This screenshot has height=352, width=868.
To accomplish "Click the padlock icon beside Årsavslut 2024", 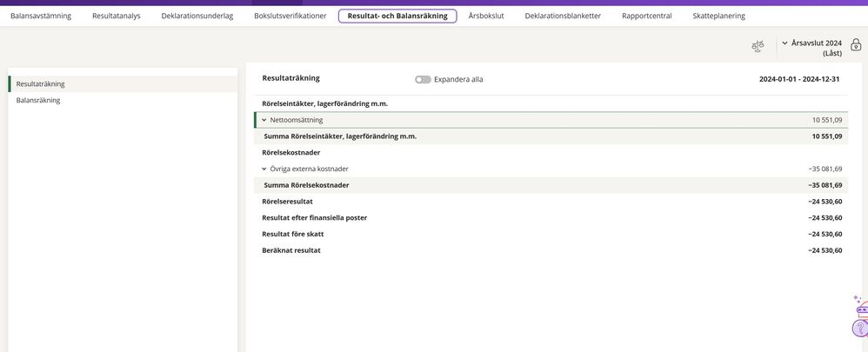I will (x=855, y=45).
